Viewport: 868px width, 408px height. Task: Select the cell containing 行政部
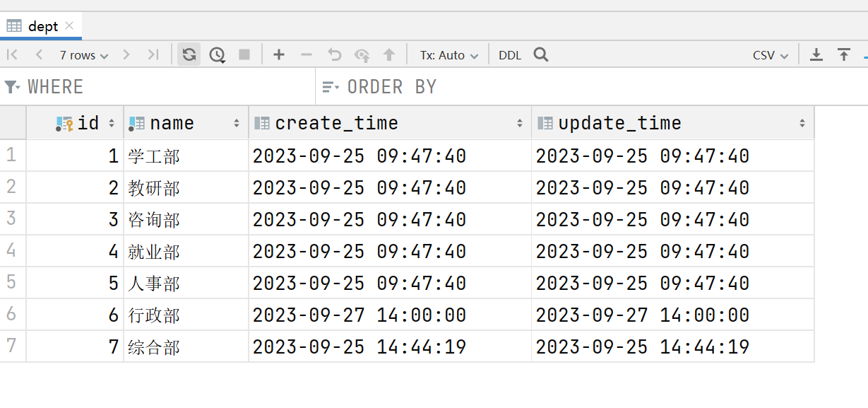click(x=155, y=315)
